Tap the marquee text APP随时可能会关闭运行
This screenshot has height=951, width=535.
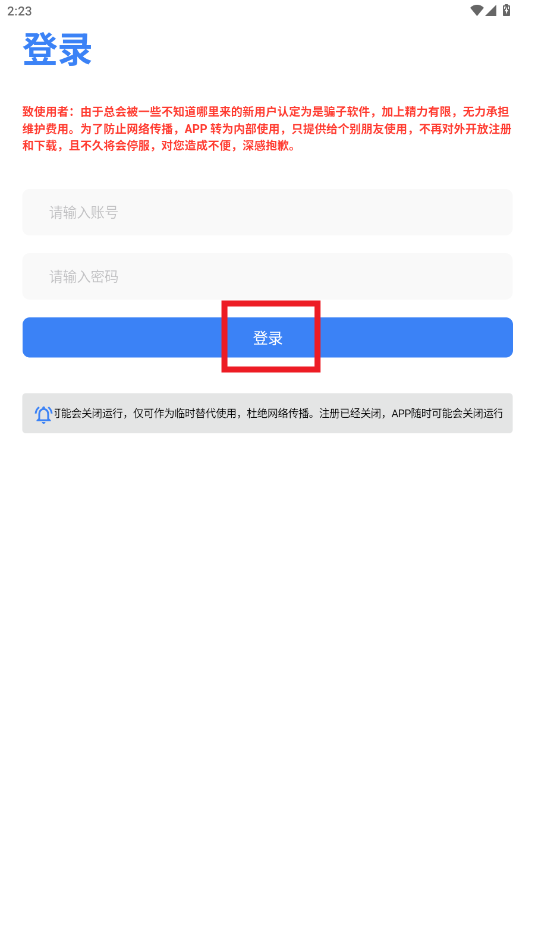tap(447, 414)
